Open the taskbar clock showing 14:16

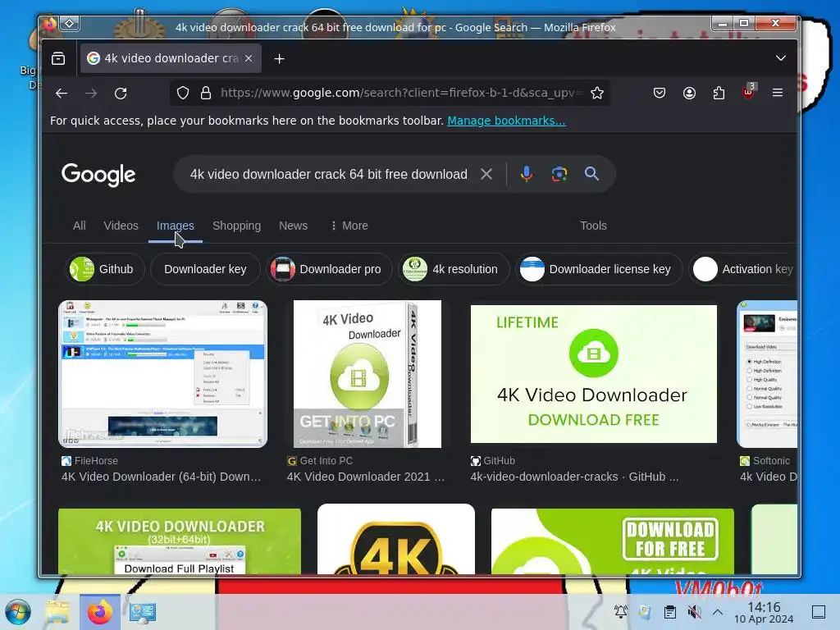tap(764, 612)
